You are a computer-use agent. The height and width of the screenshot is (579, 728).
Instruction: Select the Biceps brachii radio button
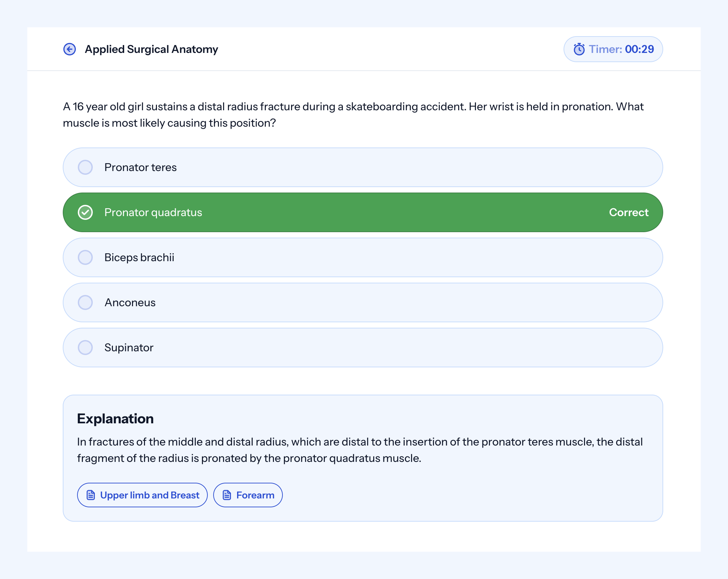(85, 257)
